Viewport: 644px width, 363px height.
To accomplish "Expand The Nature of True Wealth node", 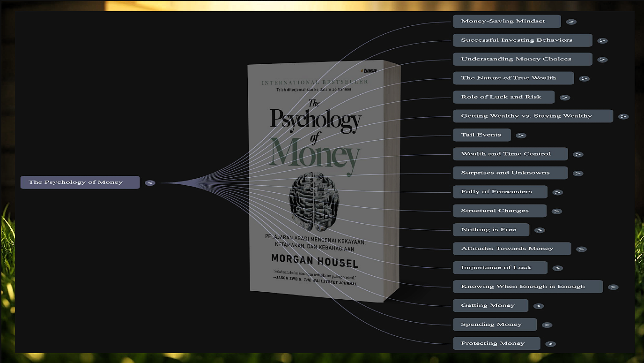I will click(584, 78).
